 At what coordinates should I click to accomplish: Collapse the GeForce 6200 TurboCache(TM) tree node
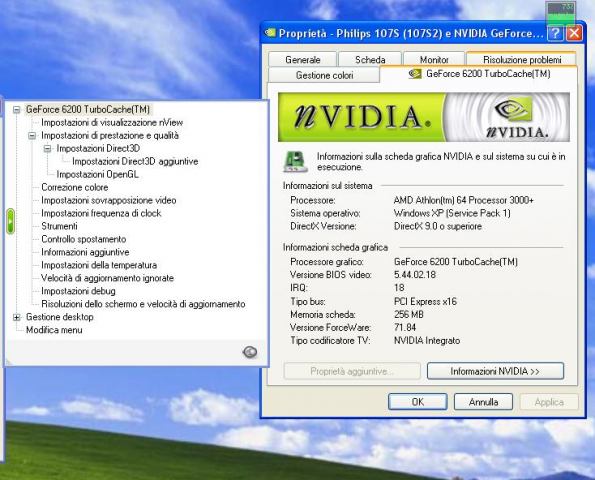pyautogui.click(x=17, y=110)
